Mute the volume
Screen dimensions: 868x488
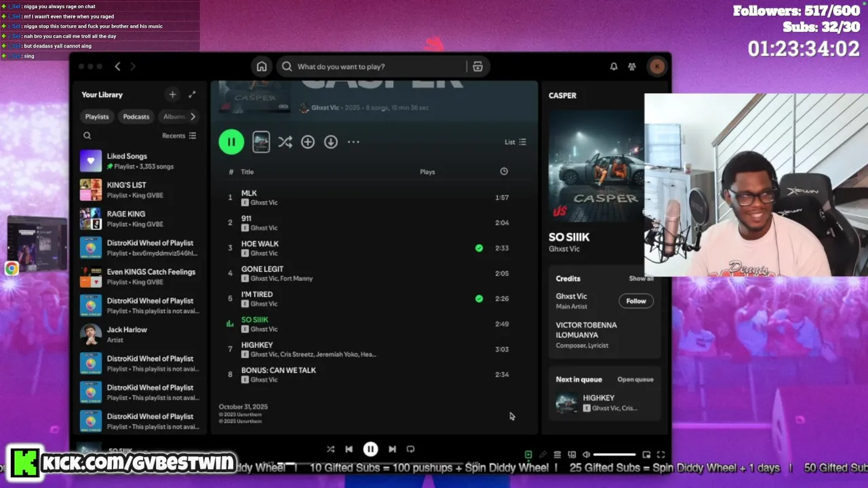pyautogui.click(x=587, y=455)
